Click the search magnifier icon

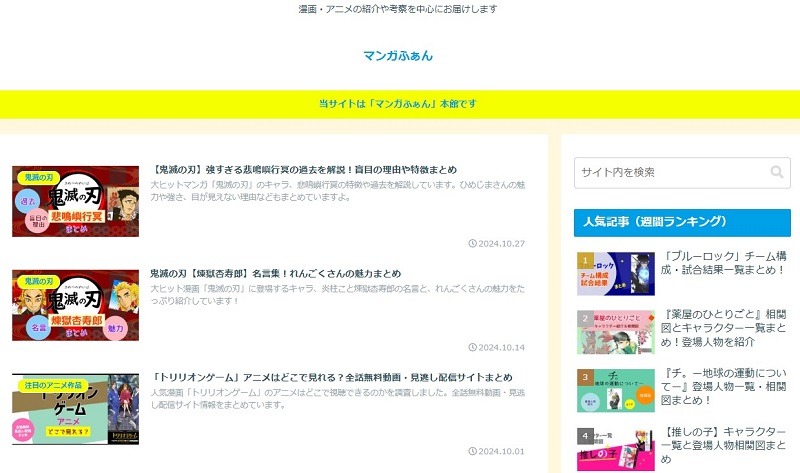[x=776, y=172]
